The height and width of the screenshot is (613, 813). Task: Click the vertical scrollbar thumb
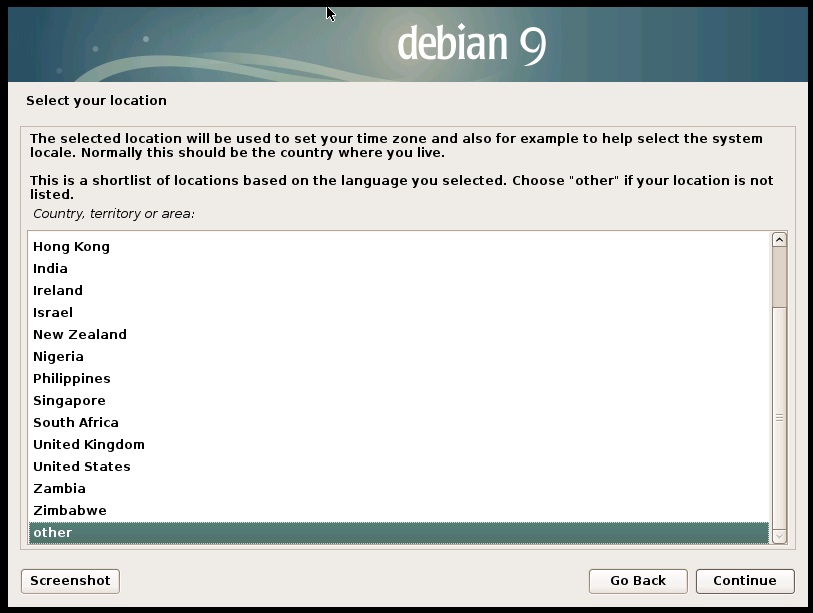pos(779,418)
